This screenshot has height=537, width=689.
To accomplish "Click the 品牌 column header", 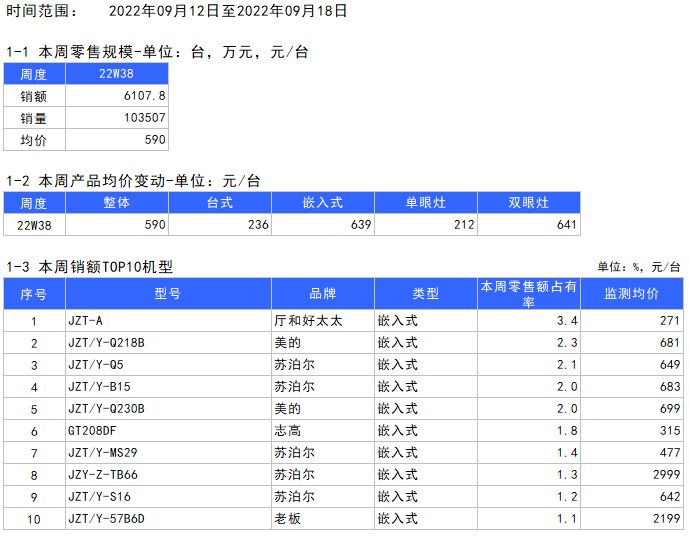I will point(323,294).
